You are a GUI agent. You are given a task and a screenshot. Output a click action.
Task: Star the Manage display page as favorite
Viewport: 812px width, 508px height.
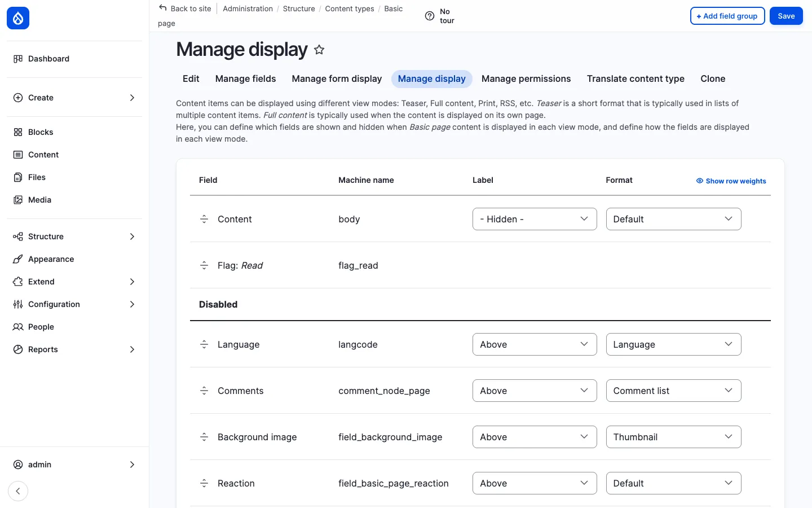pos(319,50)
